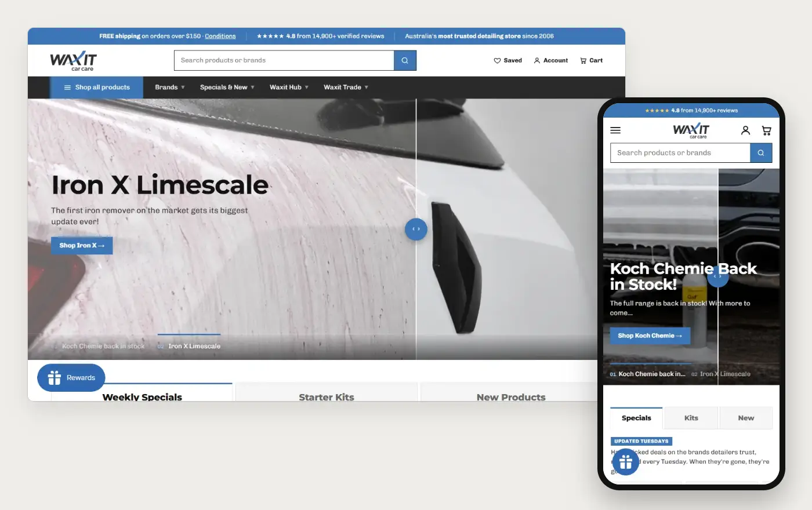Go to desktop slide Iron X Limescale
Screen dimensions: 812x510
189,346
